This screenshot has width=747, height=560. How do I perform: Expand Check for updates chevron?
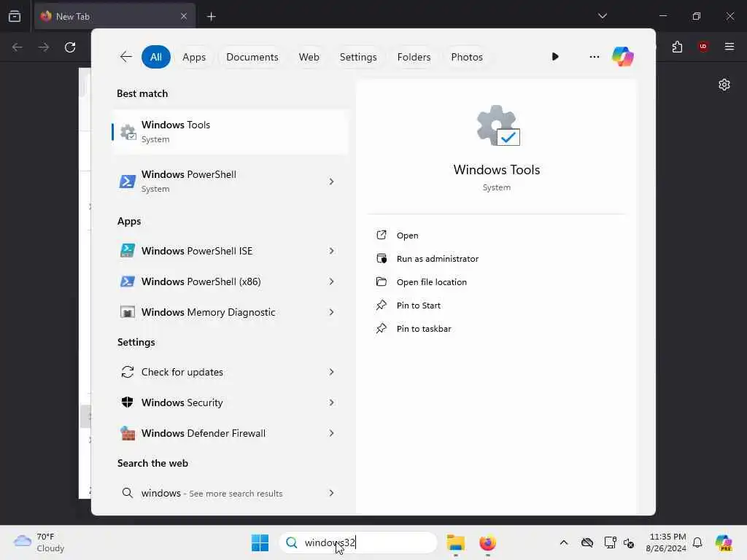[332, 372]
